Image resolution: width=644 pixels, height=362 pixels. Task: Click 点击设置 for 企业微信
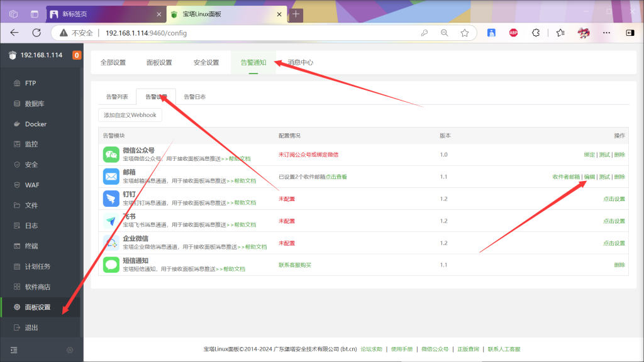[x=614, y=243]
